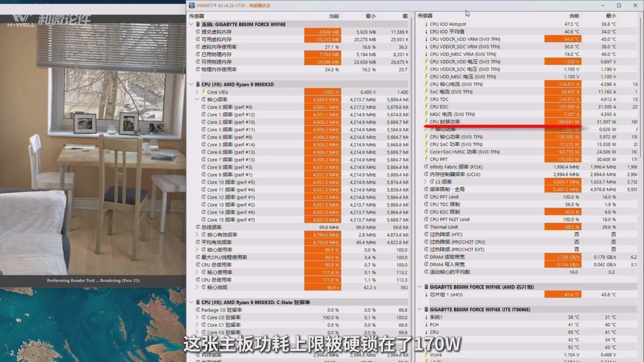
Task: Click the clock icon beside Thermal Limit
Action: [426, 227]
